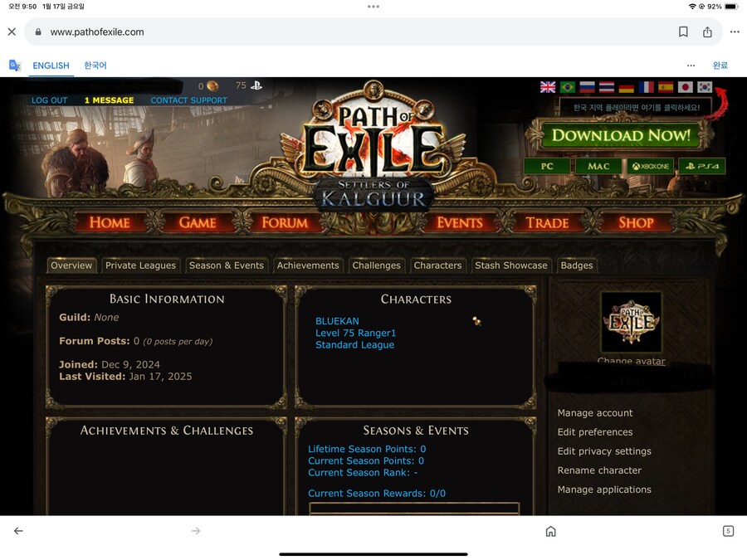This screenshot has height=560, width=747.
Task: Click the South Korean flag icon
Action: click(705, 87)
